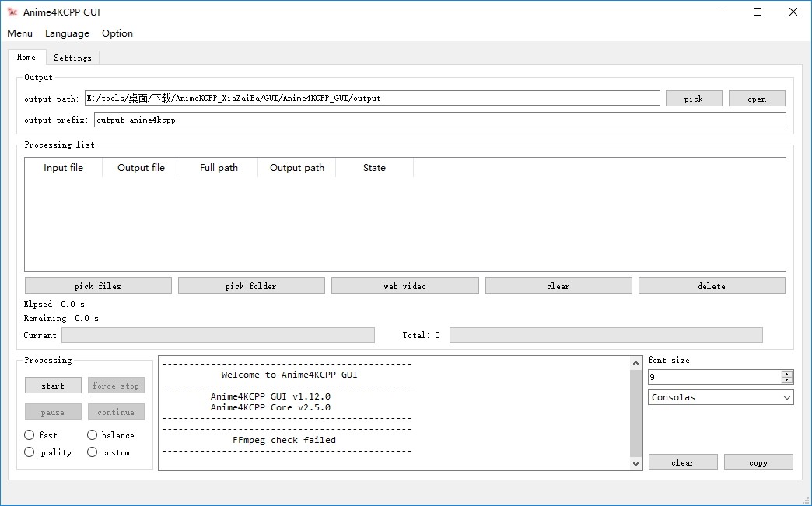Click the 'FFmpeg check failed' log line
This screenshot has width=812, height=506.
pyautogui.click(x=285, y=440)
